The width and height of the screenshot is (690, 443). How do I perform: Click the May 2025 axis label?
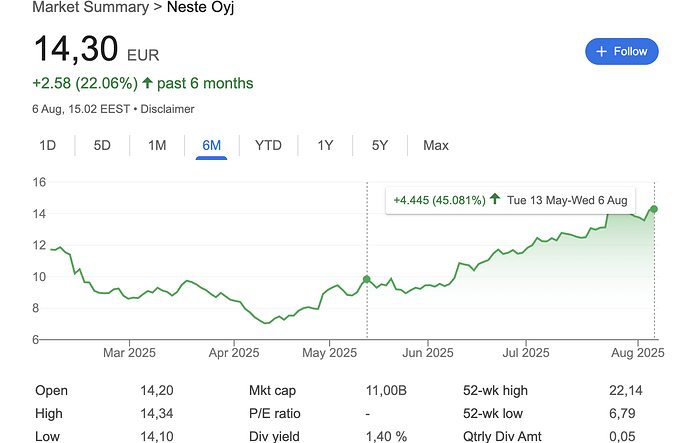[330, 353]
